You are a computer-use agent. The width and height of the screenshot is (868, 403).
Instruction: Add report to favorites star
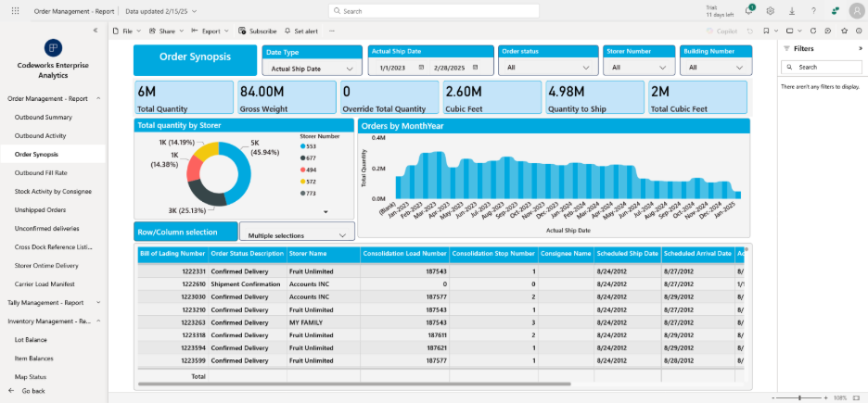click(x=844, y=31)
